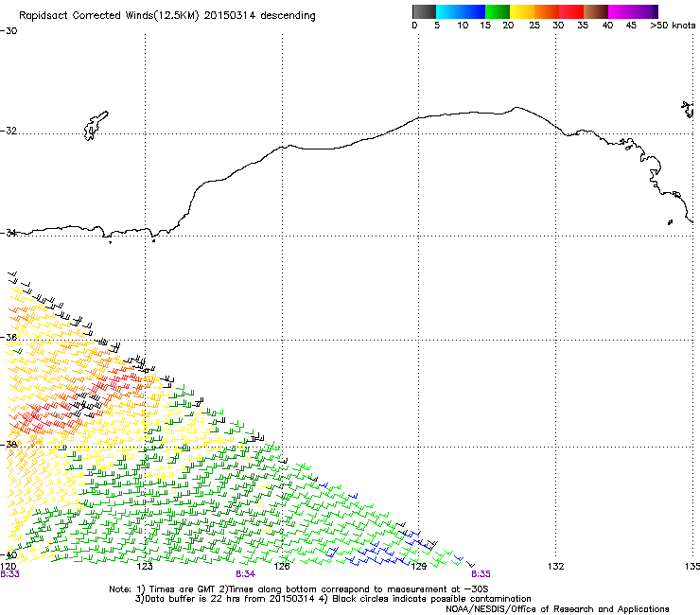Screen dimensions: 700x615
Task: Click the "Rapidscat Corrected Winds(12.5KM)" title text
Action: (109, 16)
